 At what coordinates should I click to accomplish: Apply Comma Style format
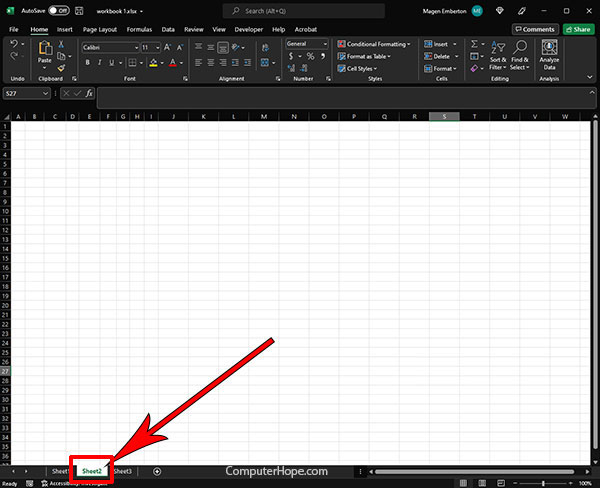tap(323, 56)
